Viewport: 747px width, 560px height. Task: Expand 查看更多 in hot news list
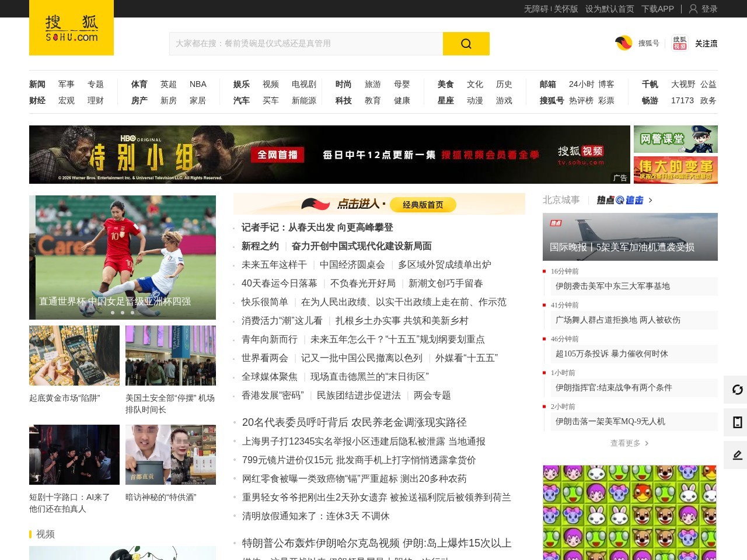629,443
